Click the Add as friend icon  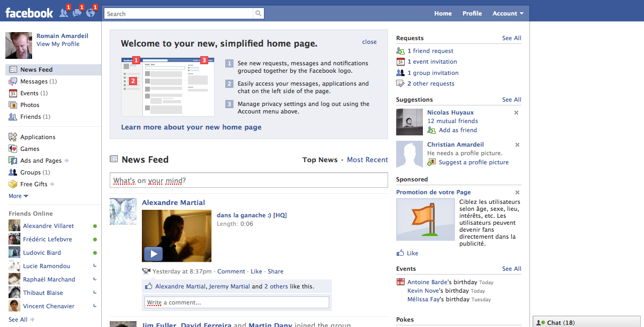coord(431,130)
